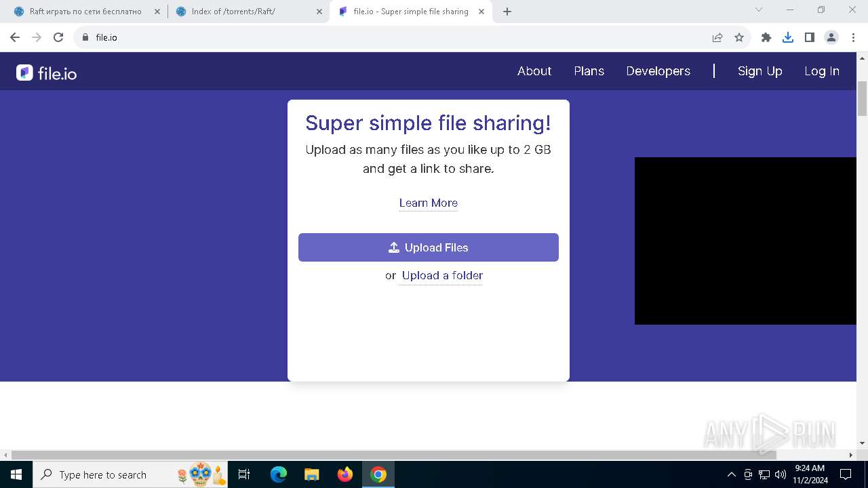
Task: Toggle Chrome side panel
Action: click(810, 37)
